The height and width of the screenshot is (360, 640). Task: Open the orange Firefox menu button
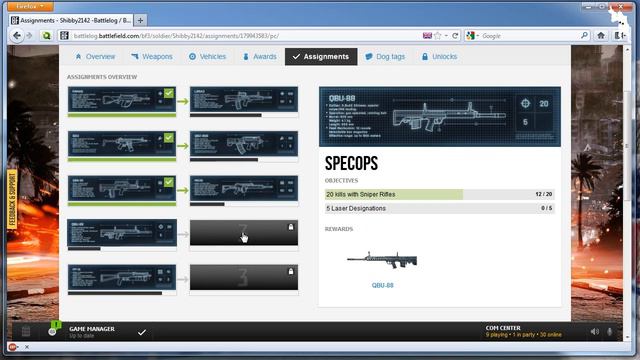30,6
